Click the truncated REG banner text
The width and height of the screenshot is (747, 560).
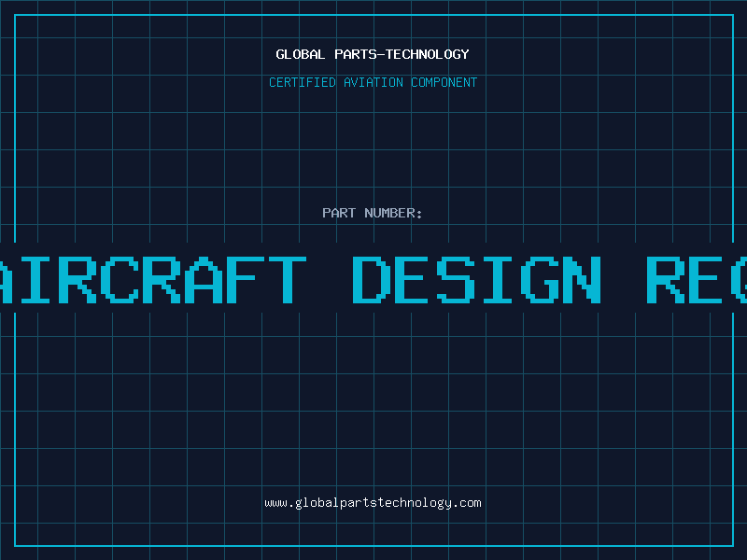point(697,279)
